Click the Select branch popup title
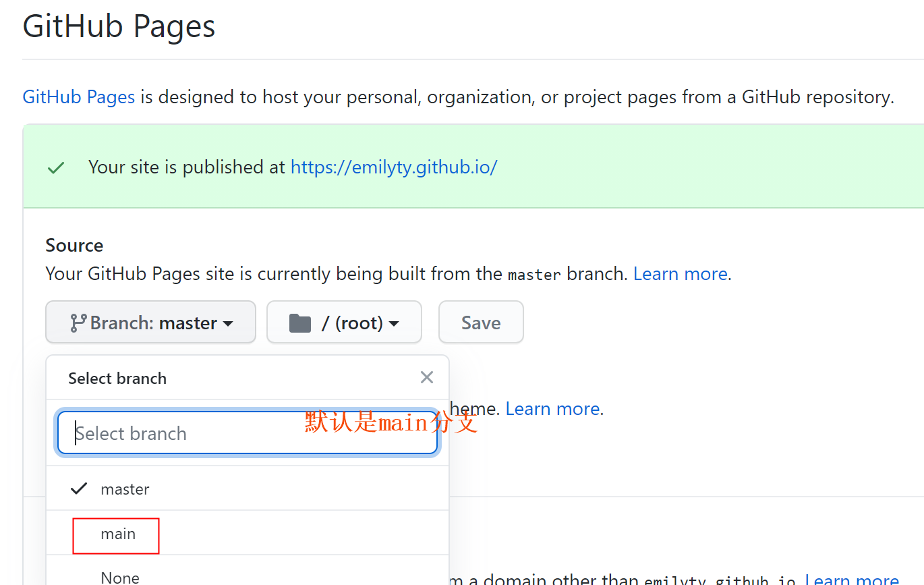Screen dimensions: 924x585 point(117,379)
